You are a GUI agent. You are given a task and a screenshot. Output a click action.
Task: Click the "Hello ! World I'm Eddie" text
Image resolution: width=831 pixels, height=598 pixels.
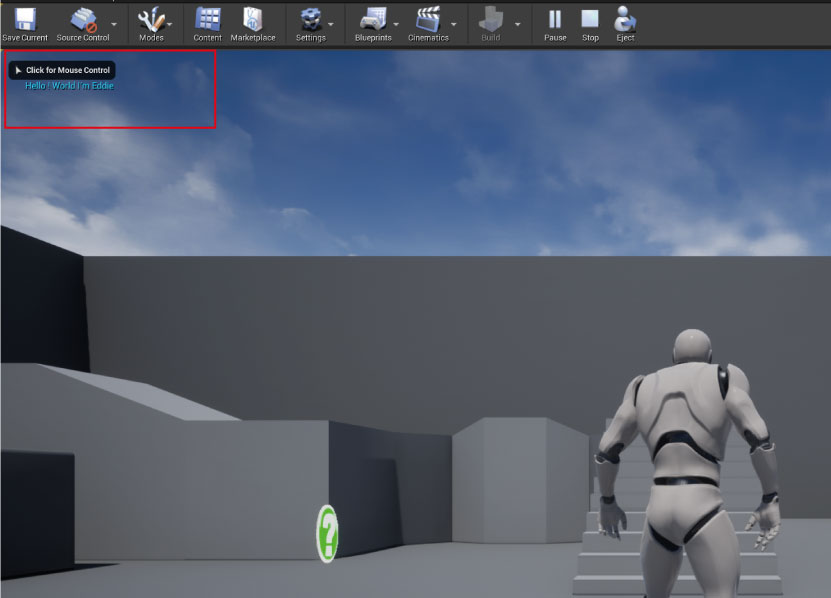coord(69,86)
